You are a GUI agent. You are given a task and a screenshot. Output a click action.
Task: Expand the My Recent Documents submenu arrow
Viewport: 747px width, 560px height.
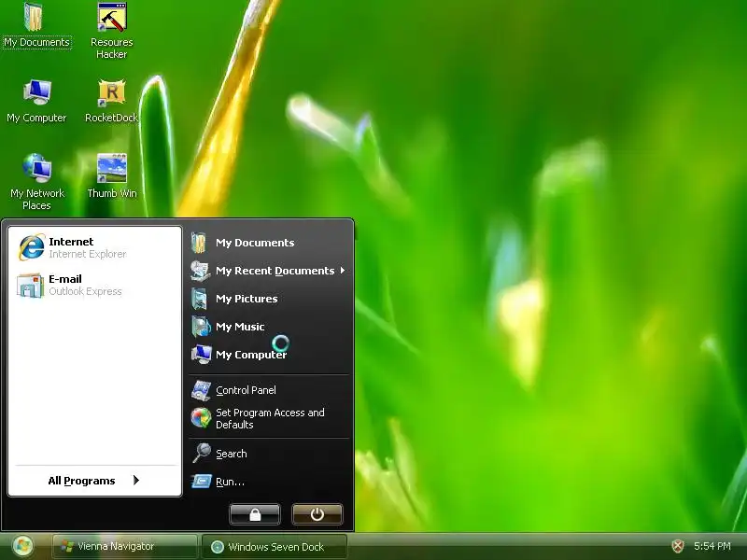[342, 271]
